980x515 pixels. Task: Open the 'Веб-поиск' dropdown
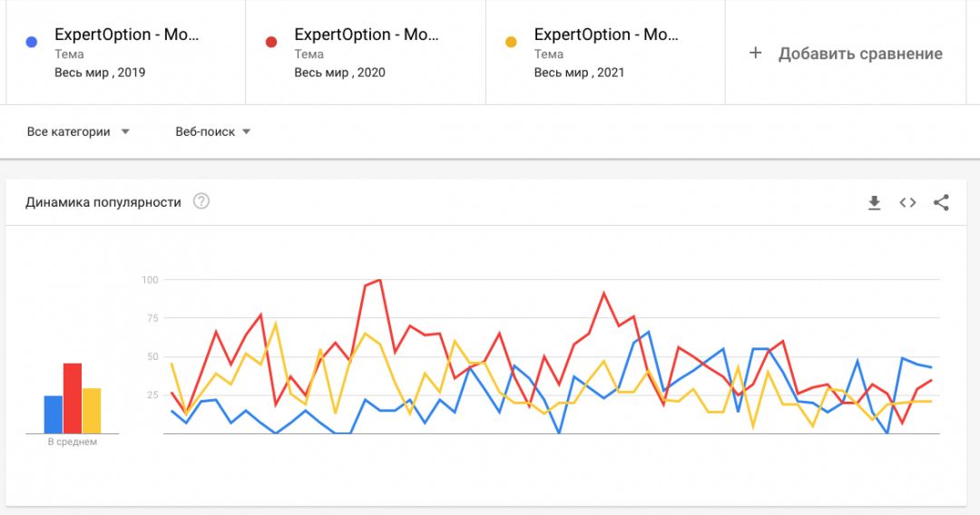(x=212, y=131)
